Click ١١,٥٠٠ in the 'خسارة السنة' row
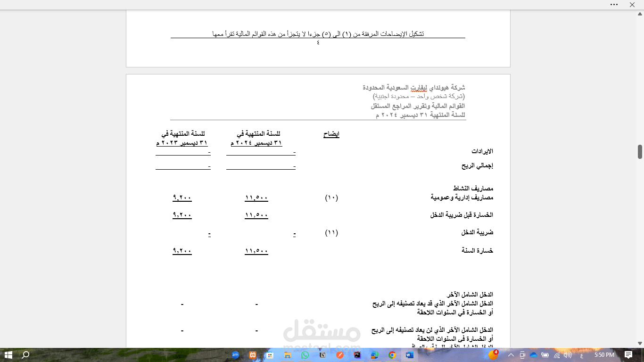 point(256,251)
